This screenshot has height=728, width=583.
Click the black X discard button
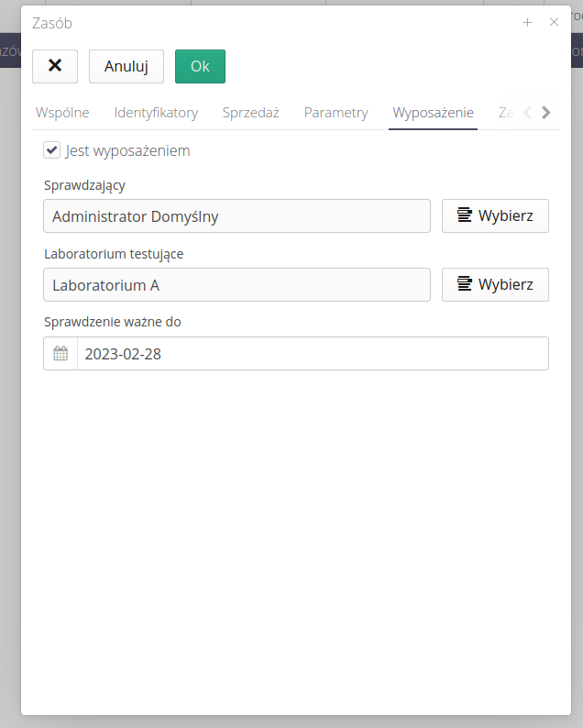55,66
